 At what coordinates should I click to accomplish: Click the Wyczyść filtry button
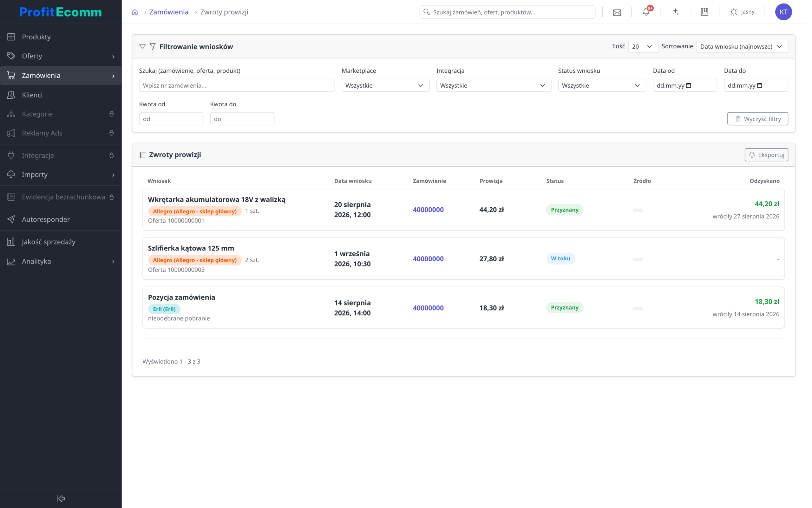(757, 119)
